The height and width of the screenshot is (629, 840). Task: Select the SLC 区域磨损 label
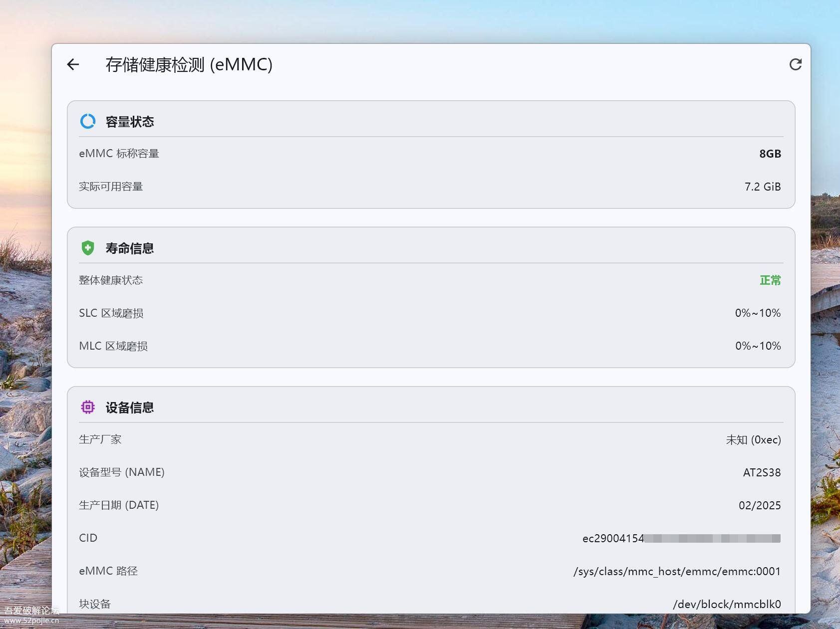[x=111, y=313]
